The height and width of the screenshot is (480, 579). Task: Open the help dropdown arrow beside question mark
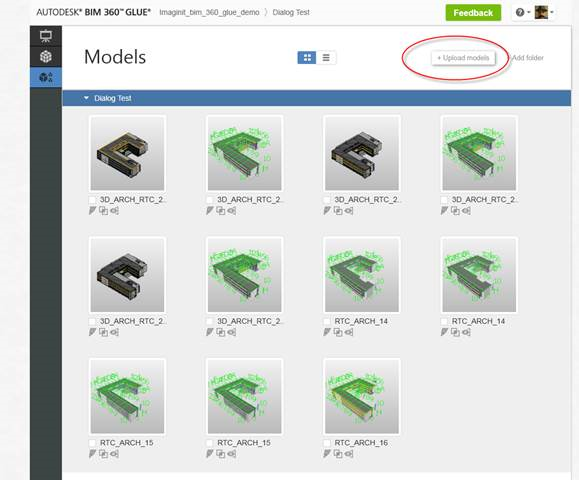tap(528, 13)
